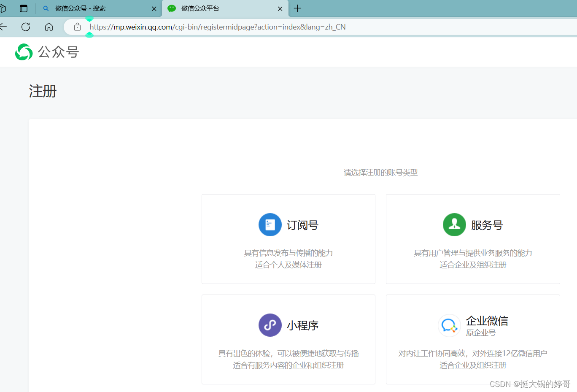Click 具有信息发布与传播的能力 description
The image size is (577, 392).
pos(288,253)
